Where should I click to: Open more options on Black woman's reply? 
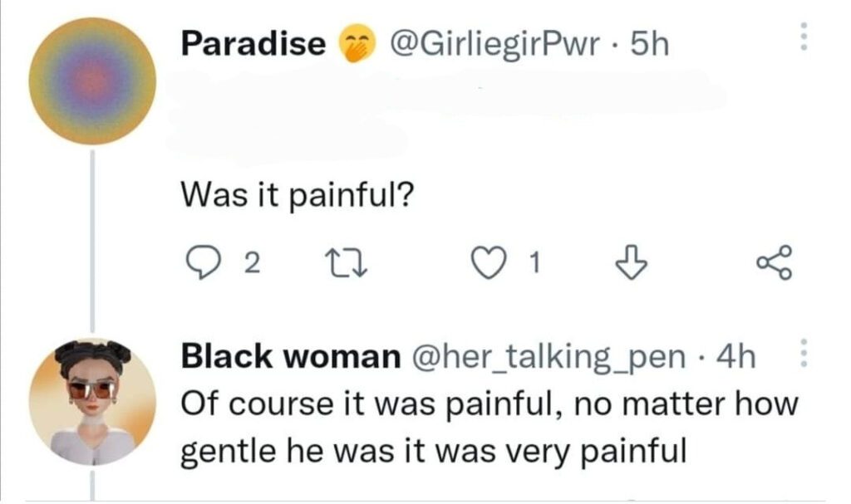click(x=803, y=355)
